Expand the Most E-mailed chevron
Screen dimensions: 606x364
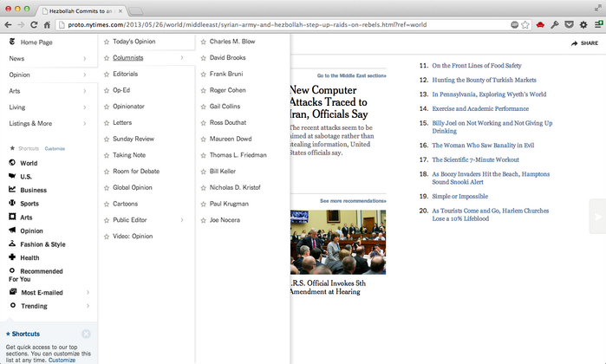click(88, 292)
